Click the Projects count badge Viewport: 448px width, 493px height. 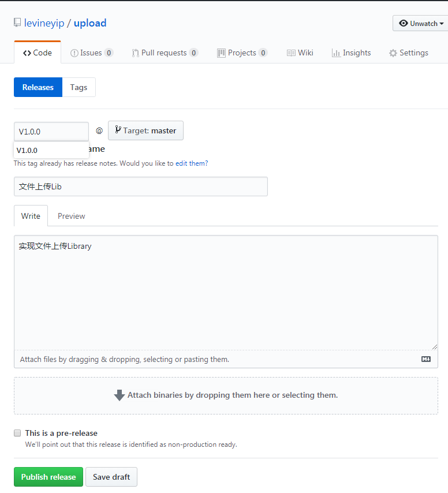click(x=263, y=53)
